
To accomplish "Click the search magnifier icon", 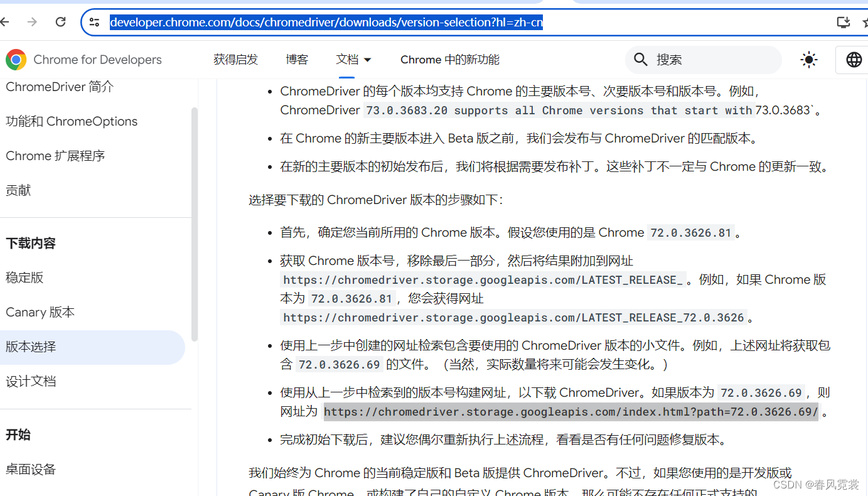I will click(x=640, y=60).
